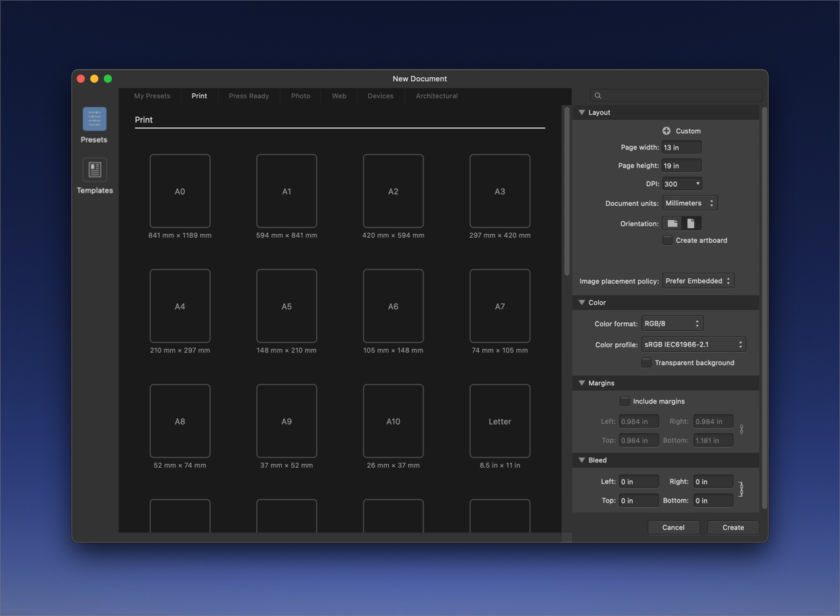Open the Image placement policy dropdown
Viewport: 840px width, 616px height.
point(698,281)
